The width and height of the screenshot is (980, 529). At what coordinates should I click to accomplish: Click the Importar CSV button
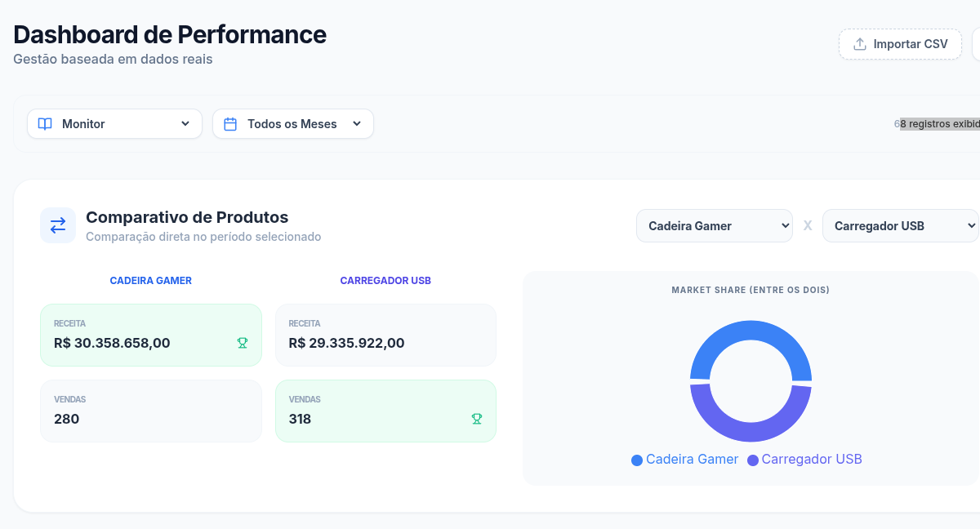click(900, 44)
